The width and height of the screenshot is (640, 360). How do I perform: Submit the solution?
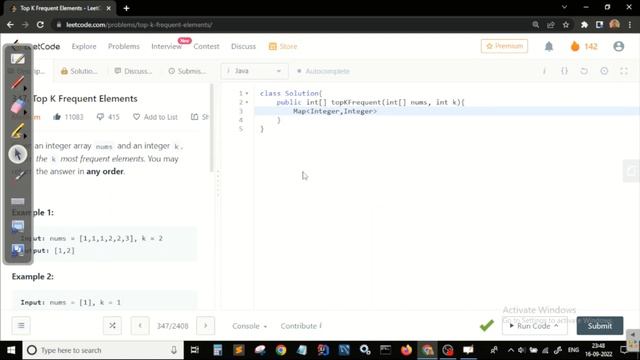[600, 326]
